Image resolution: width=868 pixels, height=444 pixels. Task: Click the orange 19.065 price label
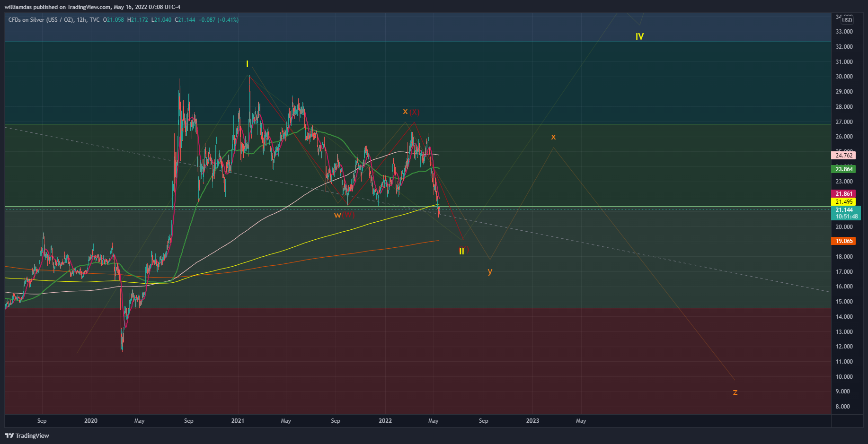844,241
